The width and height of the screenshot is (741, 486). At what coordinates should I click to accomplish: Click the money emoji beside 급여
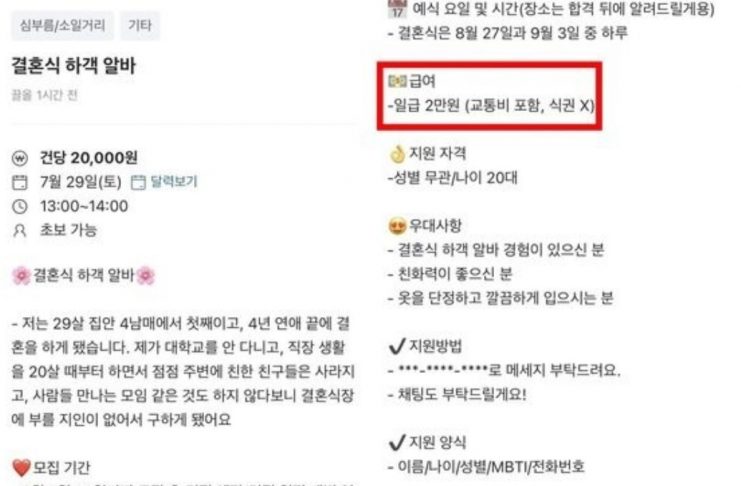click(397, 81)
